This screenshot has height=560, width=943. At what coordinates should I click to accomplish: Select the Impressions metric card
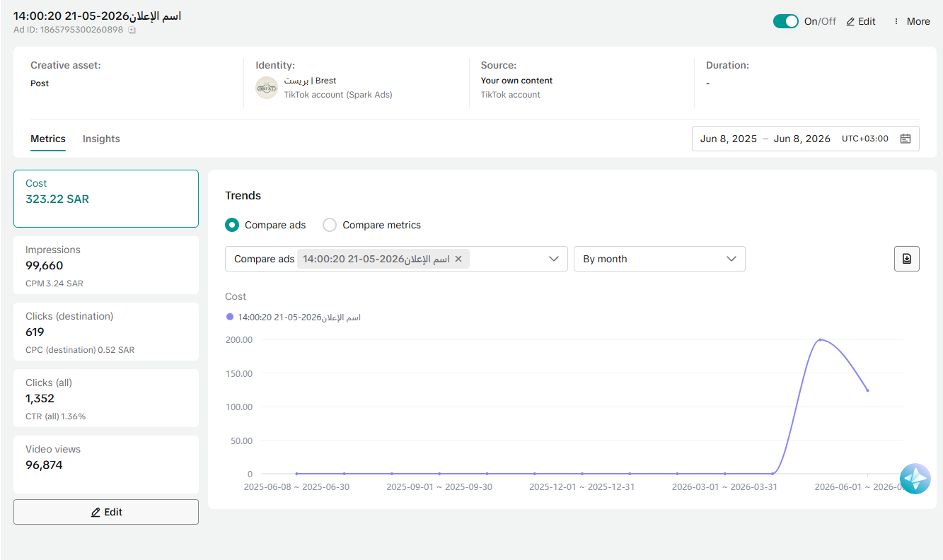106,265
